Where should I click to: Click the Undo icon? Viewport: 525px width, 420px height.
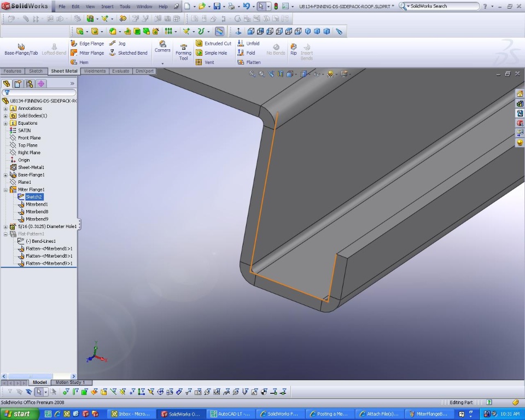[x=247, y=6]
